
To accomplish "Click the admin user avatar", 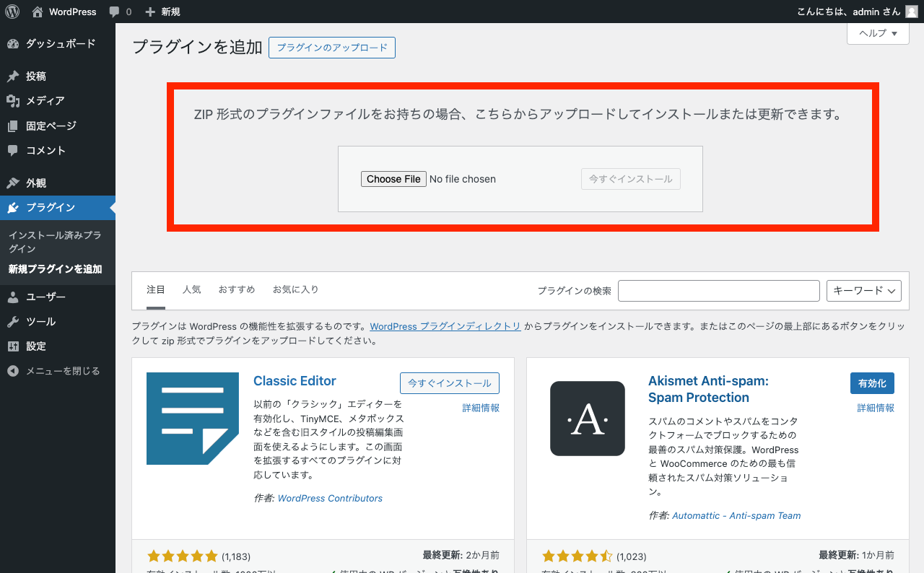I will 912,12.
